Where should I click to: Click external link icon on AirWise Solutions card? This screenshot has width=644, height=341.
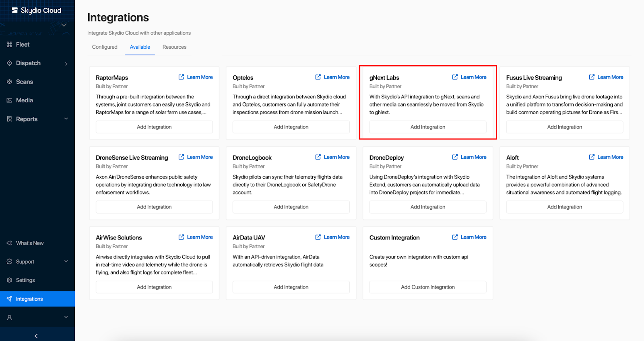181,237
